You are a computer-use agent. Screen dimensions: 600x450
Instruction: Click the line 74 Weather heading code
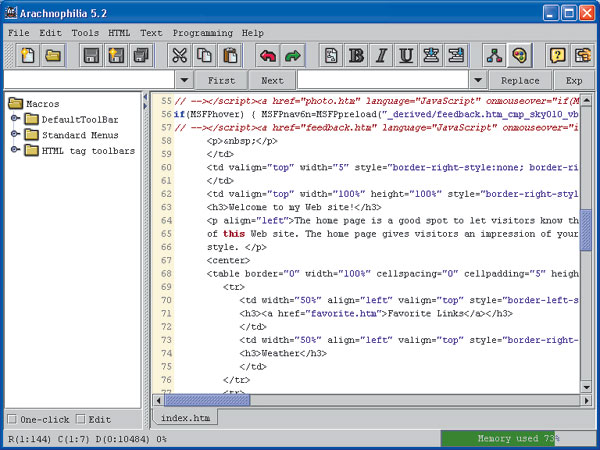point(283,353)
